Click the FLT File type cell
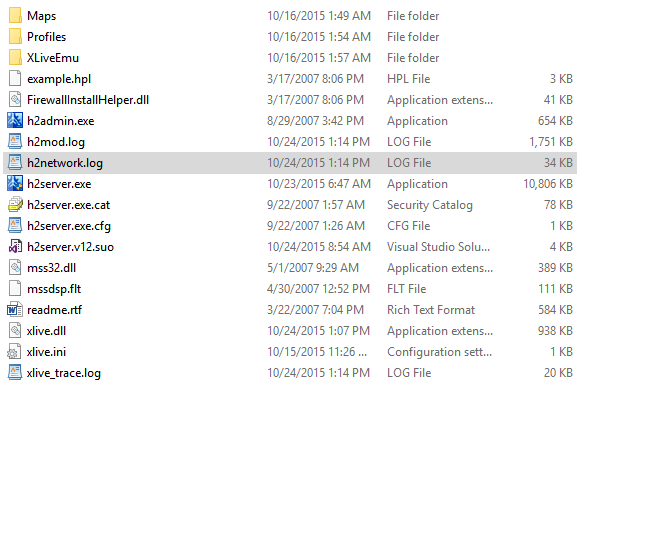The width and height of the screenshot is (659, 542). pos(406,289)
